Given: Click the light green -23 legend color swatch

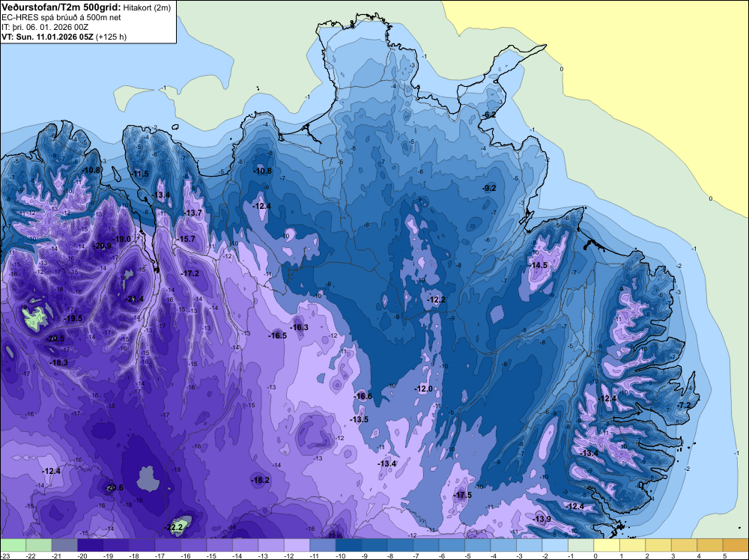Looking at the screenshot, I should [13, 545].
